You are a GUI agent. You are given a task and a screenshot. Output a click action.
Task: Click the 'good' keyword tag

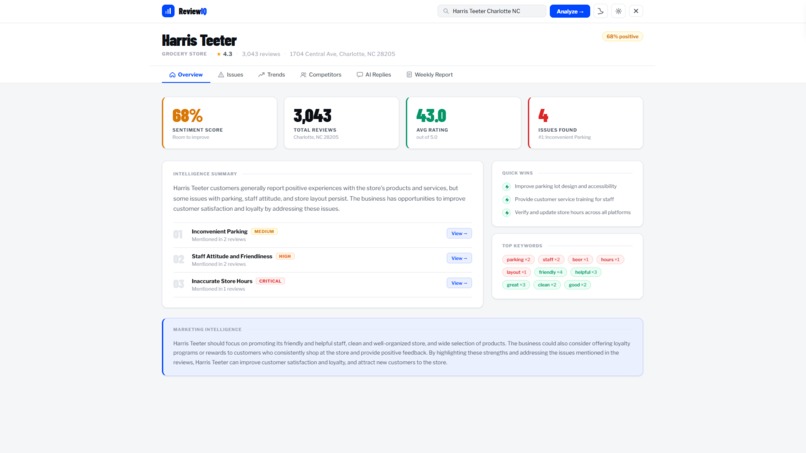tap(577, 285)
